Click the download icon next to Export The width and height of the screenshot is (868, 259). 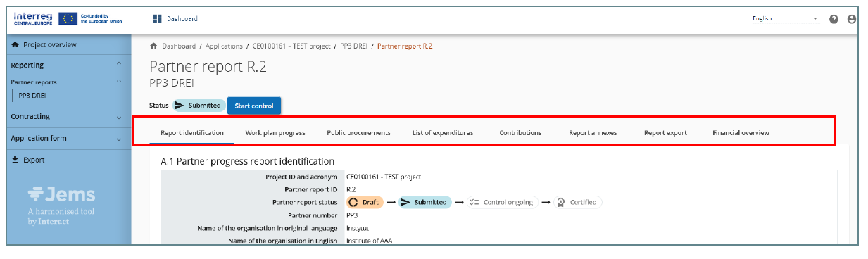click(15, 160)
